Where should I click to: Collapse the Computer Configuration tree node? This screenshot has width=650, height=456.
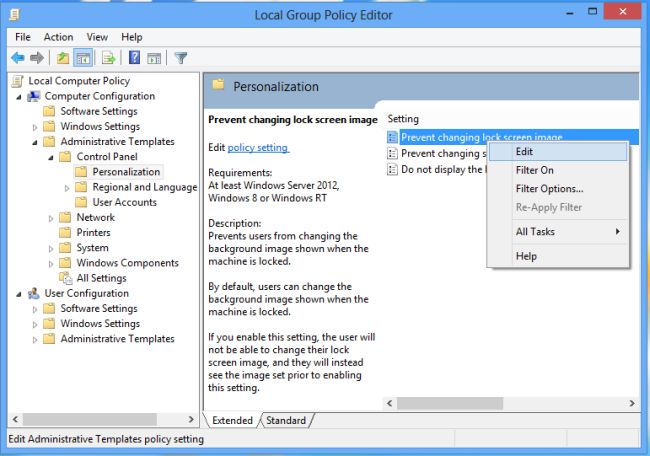(19, 96)
